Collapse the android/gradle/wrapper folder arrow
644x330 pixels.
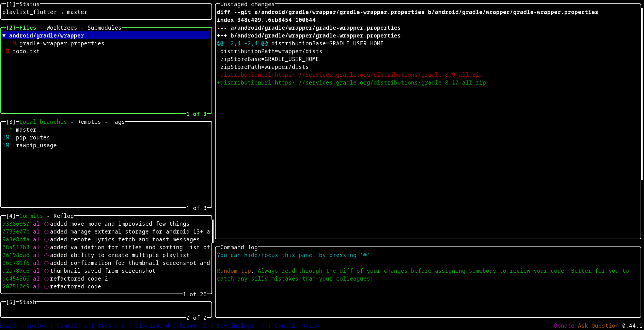tap(4, 36)
